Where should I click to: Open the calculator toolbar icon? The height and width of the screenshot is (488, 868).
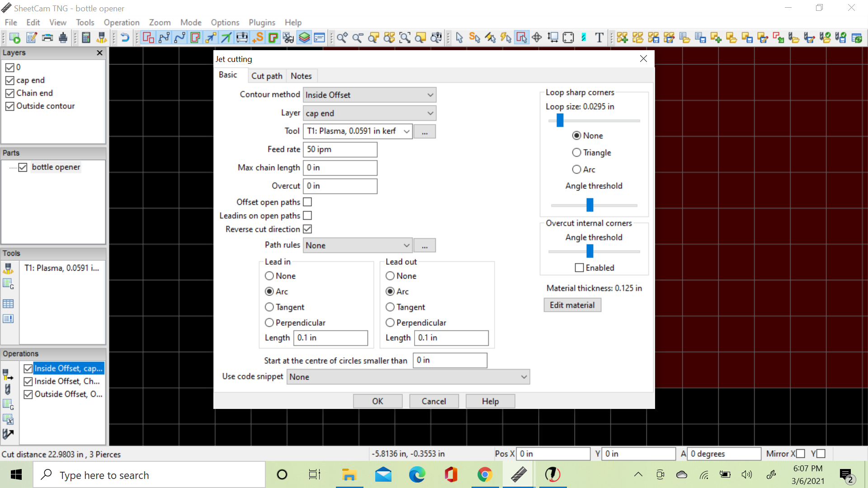(x=86, y=38)
